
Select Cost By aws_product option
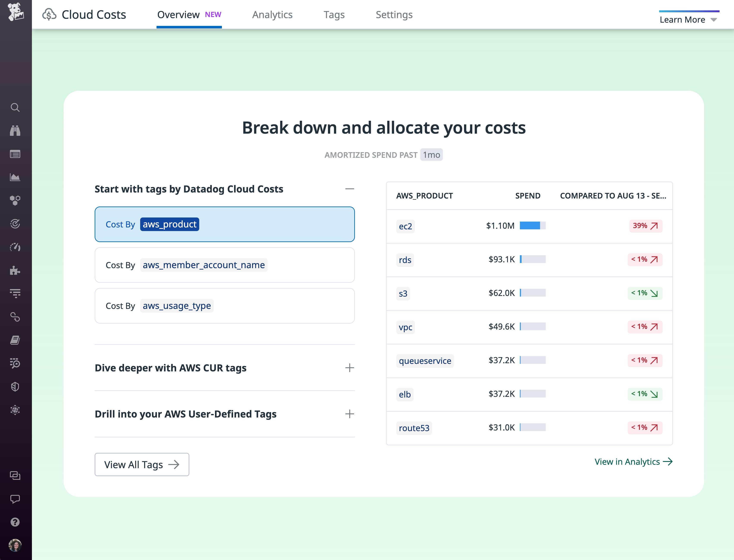224,224
